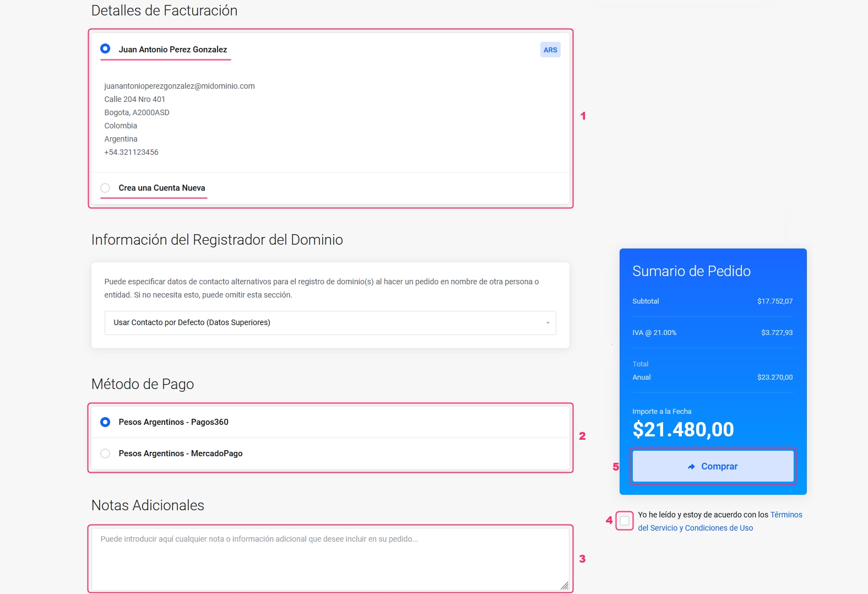Check the terms of service agreement checkbox
868x594 pixels.
tap(624, 521)
